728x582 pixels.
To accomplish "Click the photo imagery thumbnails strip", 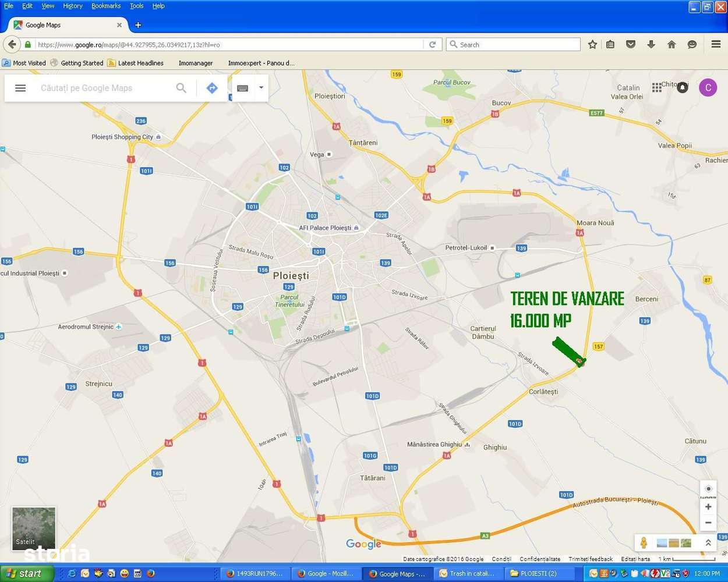I will tap(674, 542).
